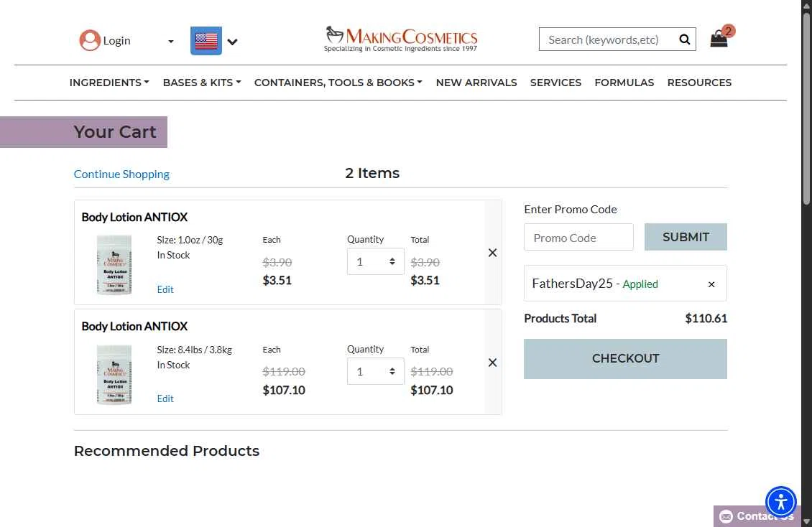Open the MakingCosmetics logo home link
The image size is (812, 527).
401,39
